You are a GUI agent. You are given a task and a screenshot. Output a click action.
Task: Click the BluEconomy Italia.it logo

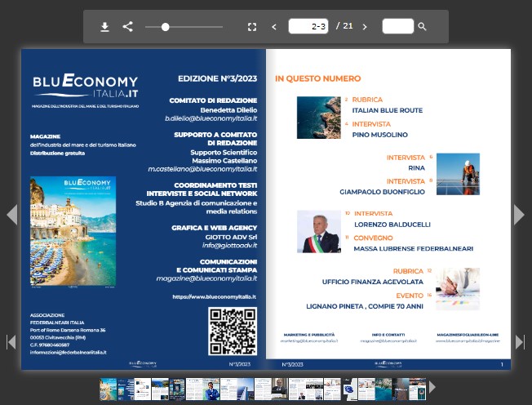point(86,86)
